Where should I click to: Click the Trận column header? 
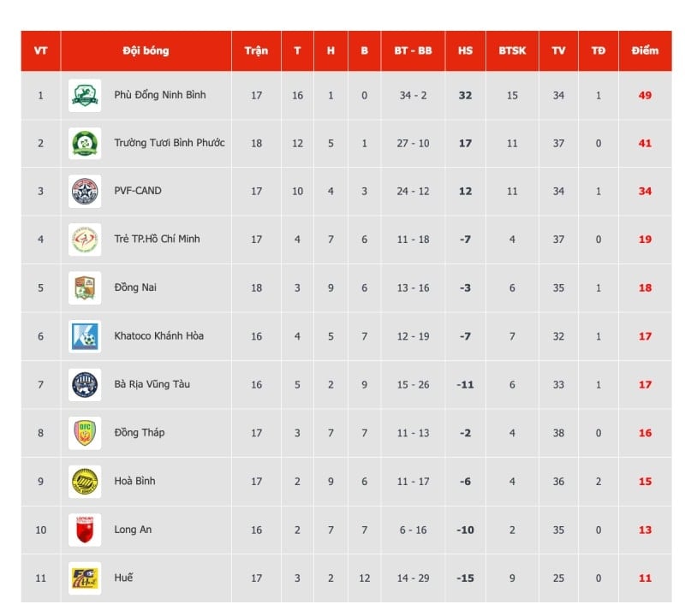point(256,50)
